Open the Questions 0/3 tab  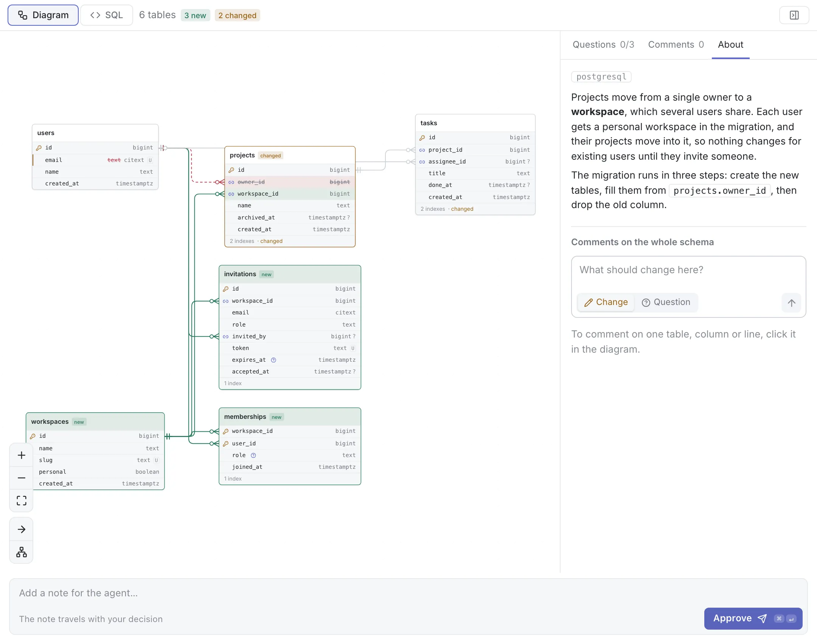(x=603, y=45)
